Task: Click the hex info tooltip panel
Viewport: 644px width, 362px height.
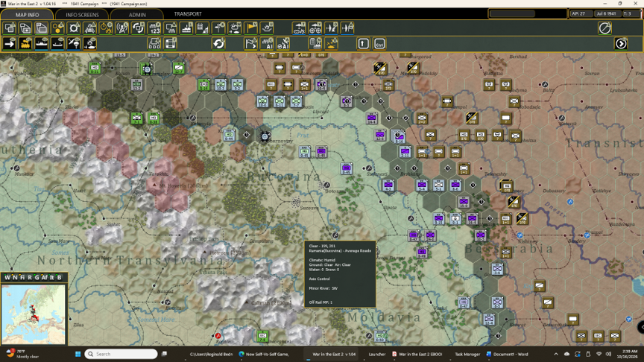Action: (x=340, y=274)
